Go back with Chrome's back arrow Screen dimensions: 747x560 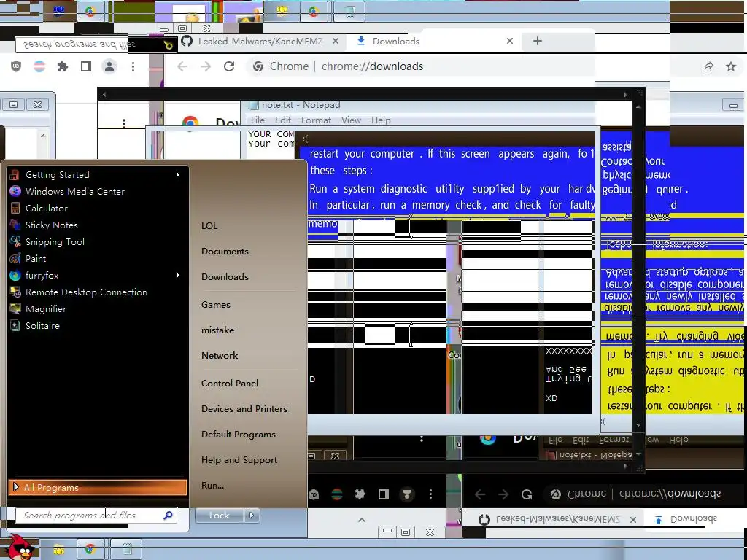tap(182, 66)
